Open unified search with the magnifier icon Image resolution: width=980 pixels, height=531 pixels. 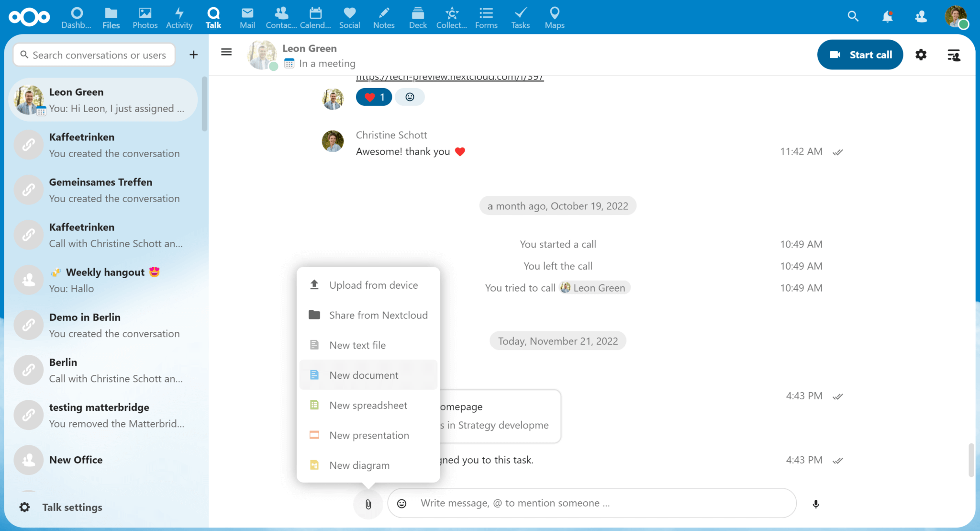[x=853, y=16]
